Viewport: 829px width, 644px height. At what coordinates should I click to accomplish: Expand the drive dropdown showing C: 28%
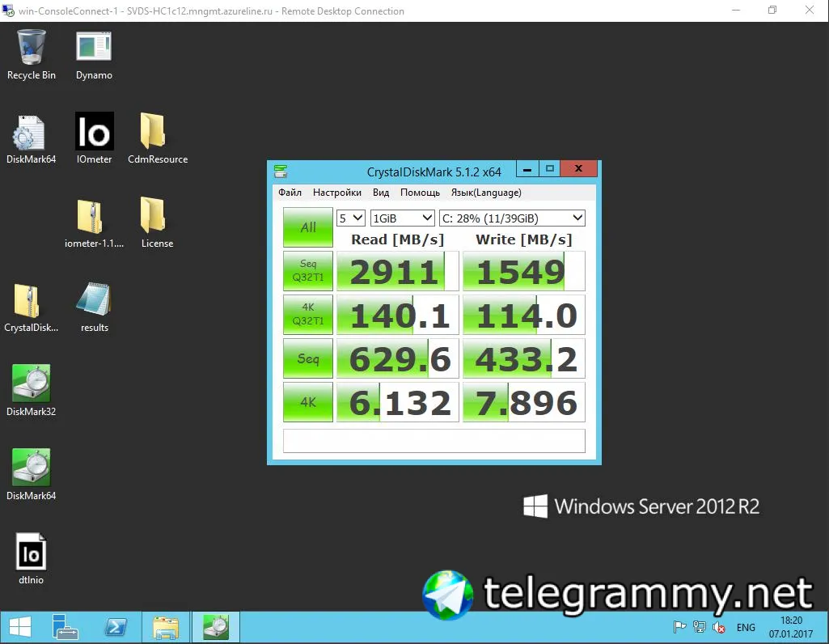click(512, 218)
